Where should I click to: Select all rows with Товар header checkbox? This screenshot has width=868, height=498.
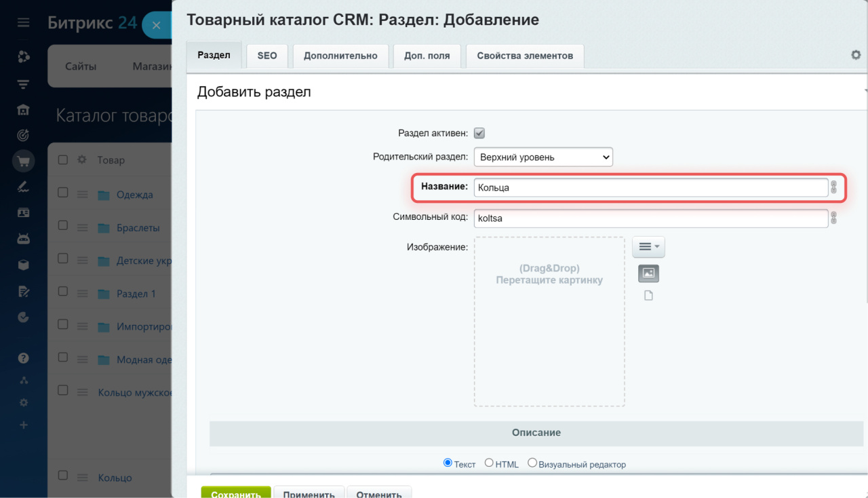coord(63,160)
